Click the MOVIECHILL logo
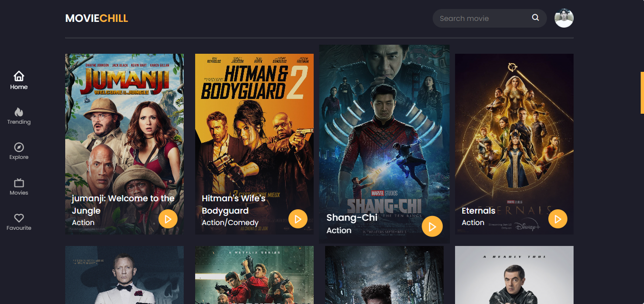 [x=97, y=18]
